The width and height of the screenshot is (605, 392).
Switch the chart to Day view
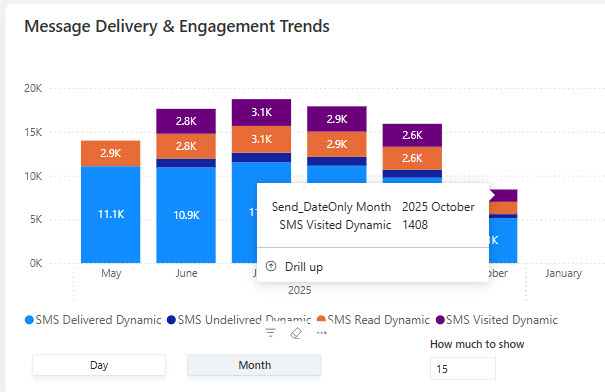pos(99,365)
